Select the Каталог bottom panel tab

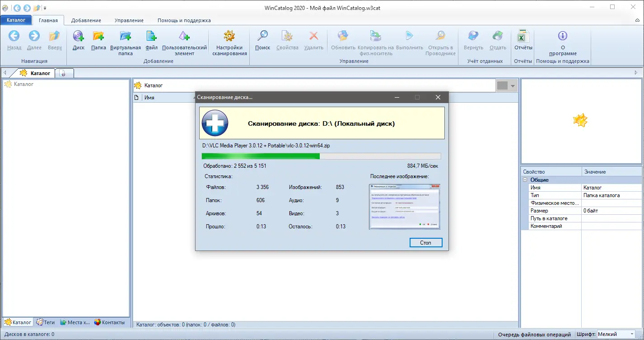[18, 322]
